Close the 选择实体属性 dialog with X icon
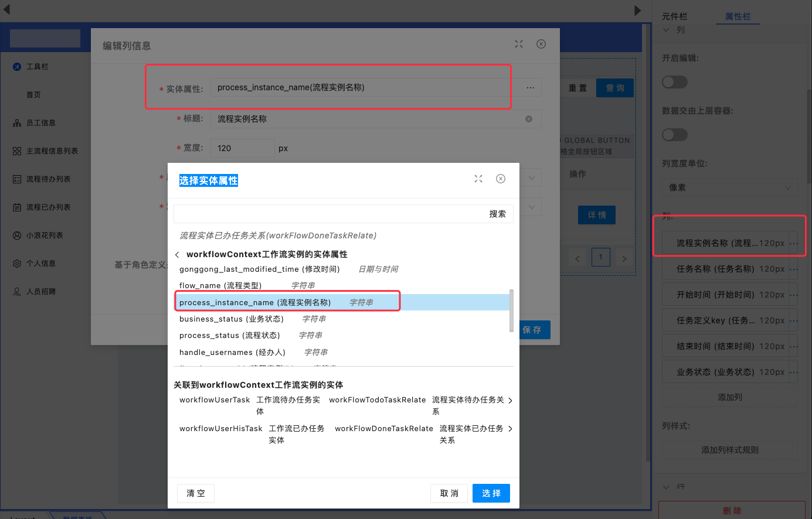 click(501, 179)
